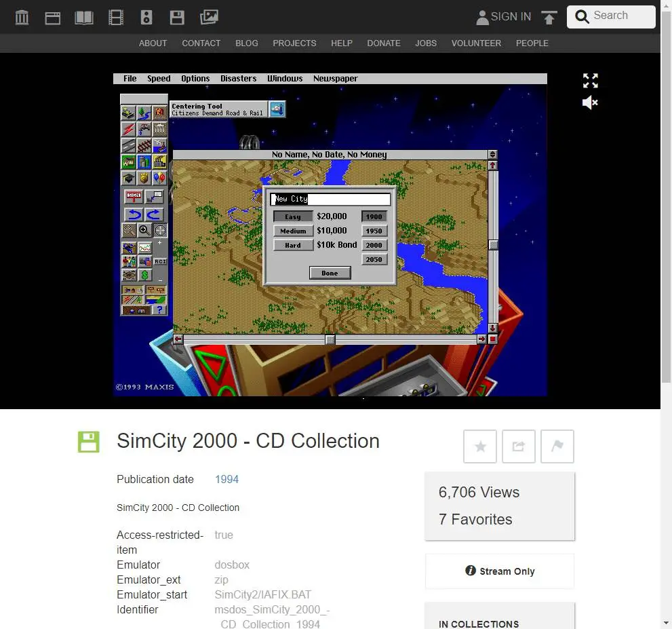Toggle Show Infrastructure display
672x629 pixels.
pos(132,299)
